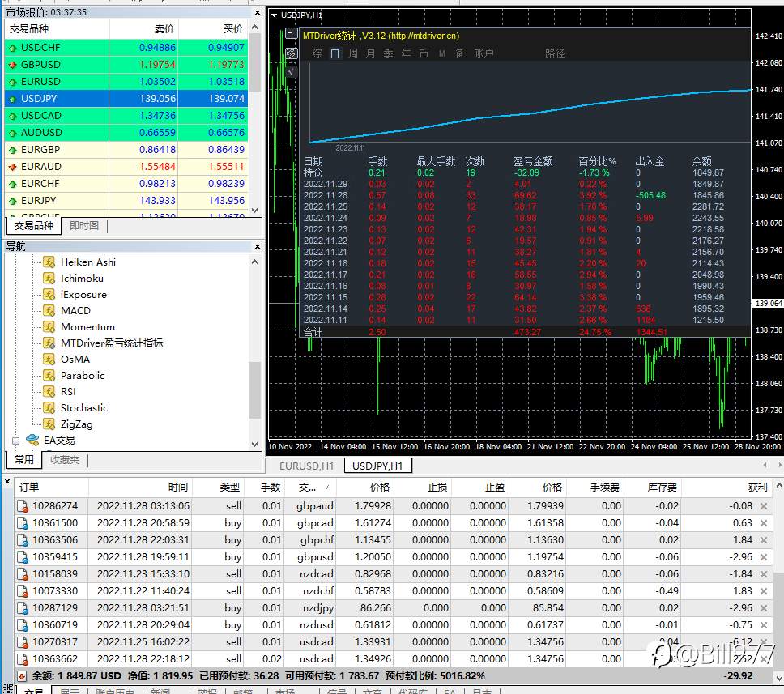Collapse the EA交易 tree node

point(16,441)
